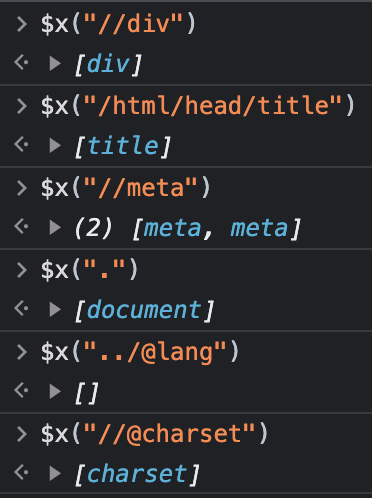Image resolution: width=372 pixels, height=498 pixels.
Task: Click the $x("//@charset") command text
Action: coord(154,434)
